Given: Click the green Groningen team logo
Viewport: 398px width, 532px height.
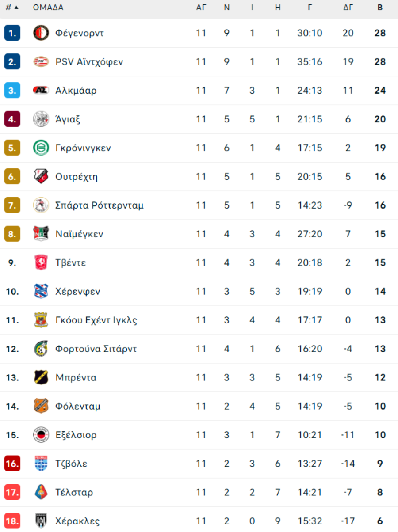Looking at the screenshot, I should pyautogui.click(x=41, y=148).
